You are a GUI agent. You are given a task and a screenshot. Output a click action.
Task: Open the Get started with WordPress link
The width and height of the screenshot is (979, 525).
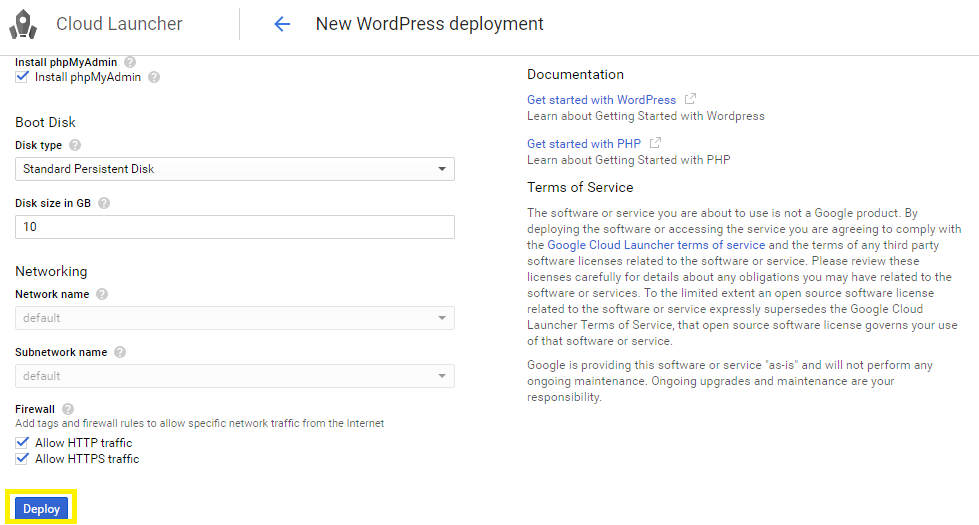tap(601, 100)
